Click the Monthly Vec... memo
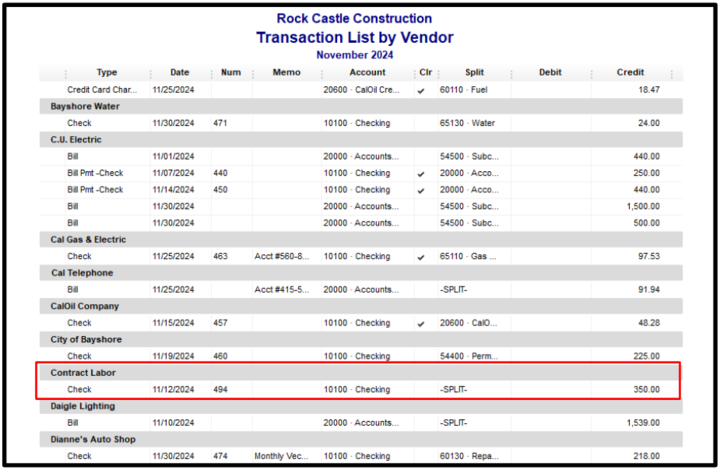Viewport: 720px width, 470px height. [x=281, y=456]
